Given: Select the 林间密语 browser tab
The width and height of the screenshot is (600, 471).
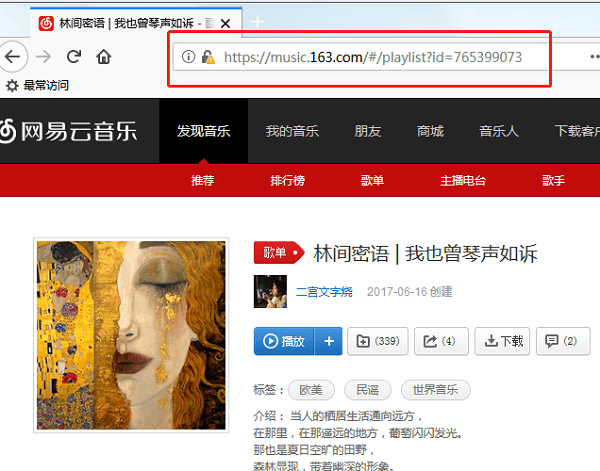Looking at the screenshot, I should 136,23.
